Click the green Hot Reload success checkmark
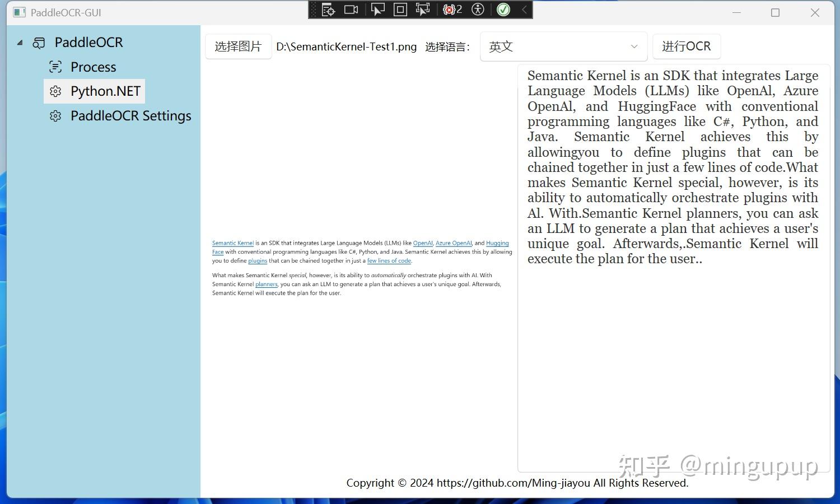The height and width of the screenshot is (504, 840). (x=503, y=10)
